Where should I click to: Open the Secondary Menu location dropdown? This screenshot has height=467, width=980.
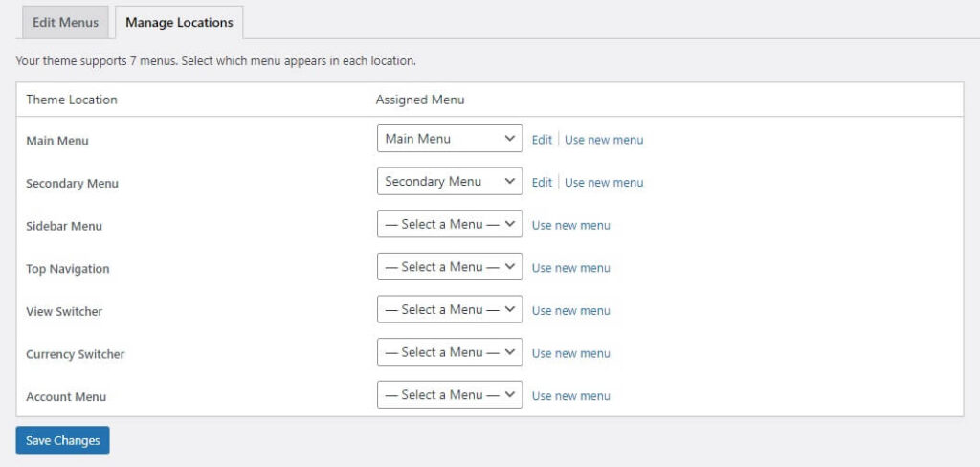point(450,182)
